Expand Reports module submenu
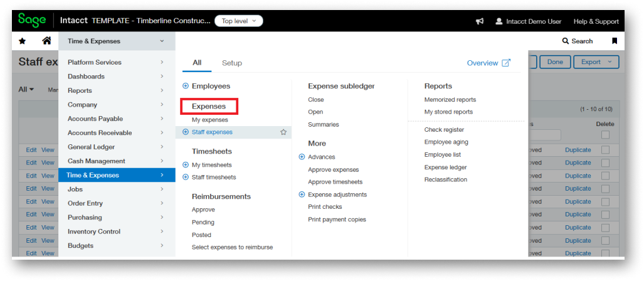The height and width of the screenshot is (281, 644). point(162,90)
